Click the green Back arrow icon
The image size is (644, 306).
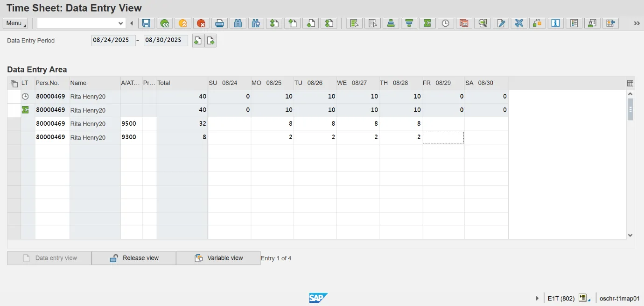[164, 23]
